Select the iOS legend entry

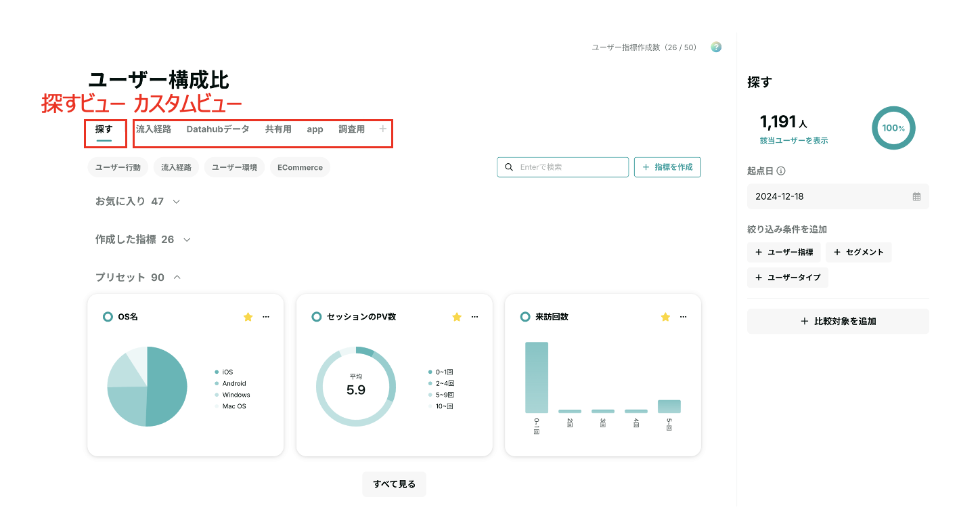[224, 372]
